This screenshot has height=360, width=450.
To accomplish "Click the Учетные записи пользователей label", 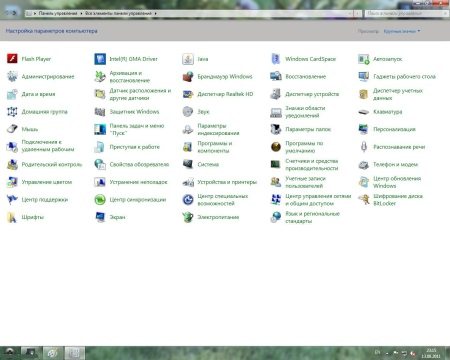I will (x=305, y=182).
